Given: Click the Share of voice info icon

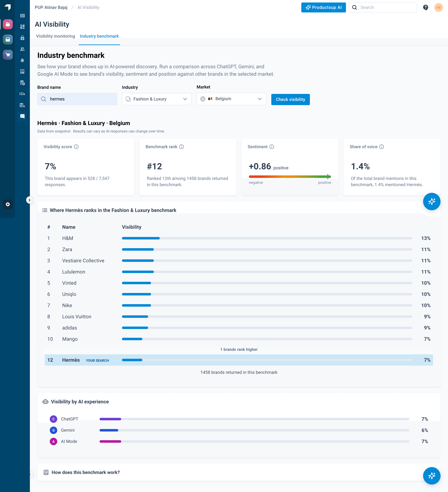Looking at the screenshot, I should point(382,147).
